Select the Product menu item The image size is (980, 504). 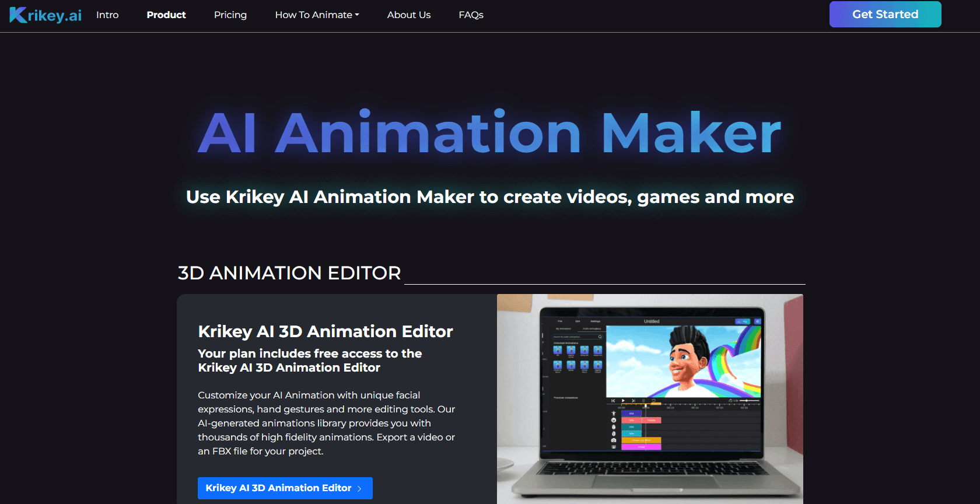pyautogui.click(x=166, y=15)
